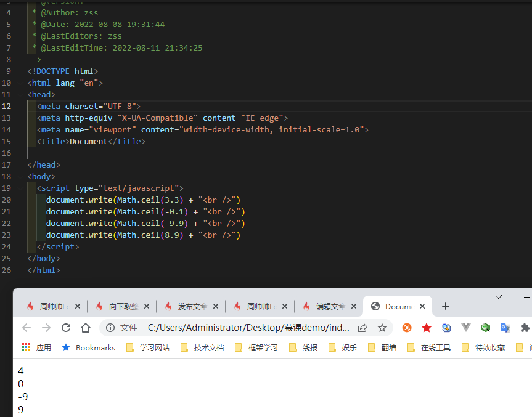
Task: Open the 框架学习 bookmark folder
Action: 256,347
